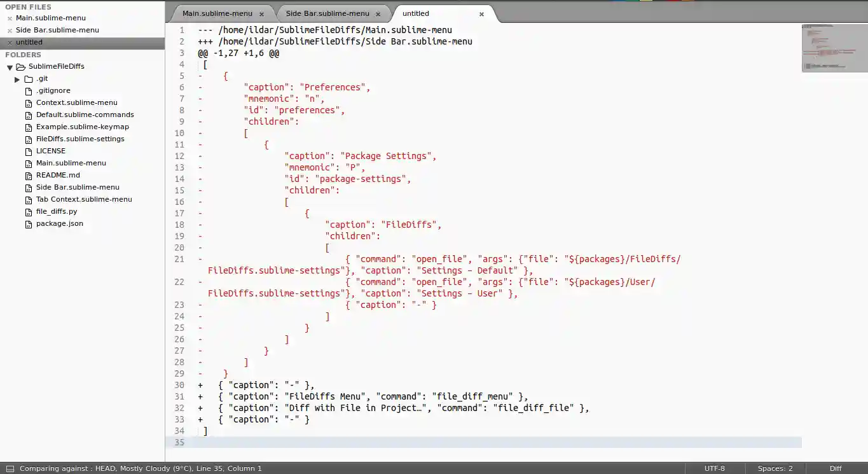Viewport: 868px width, 474px height.
Task: Click the README.md file icon
Action: click(x=29, y=176)
